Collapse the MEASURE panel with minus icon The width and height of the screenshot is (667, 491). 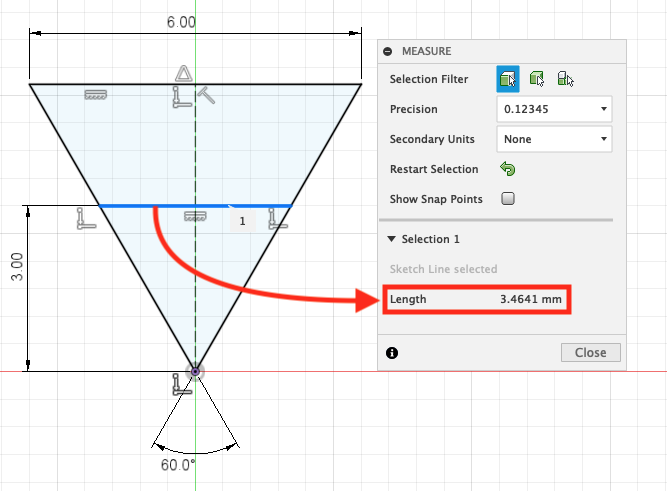[x=389, y=51]
